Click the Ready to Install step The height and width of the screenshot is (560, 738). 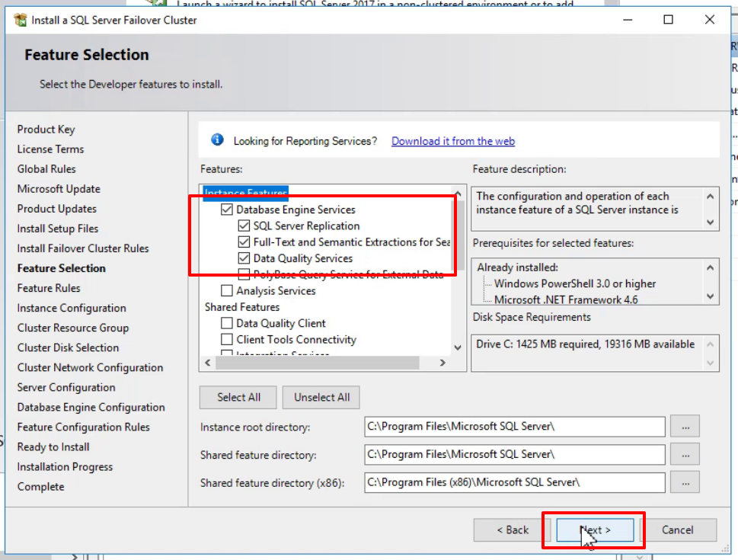tap(53, 447)
